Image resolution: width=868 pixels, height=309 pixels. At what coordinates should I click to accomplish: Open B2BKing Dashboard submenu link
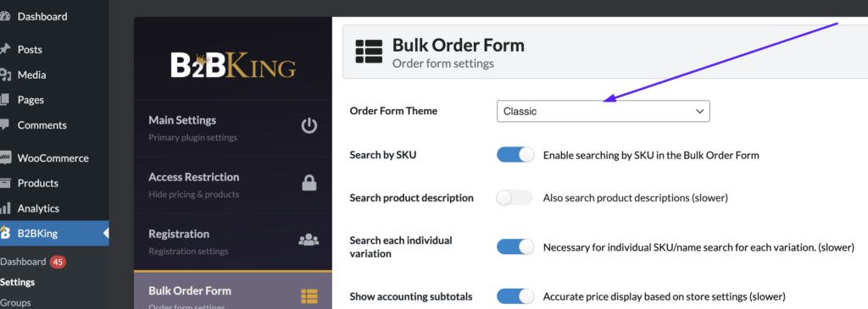tap(23, 262)
